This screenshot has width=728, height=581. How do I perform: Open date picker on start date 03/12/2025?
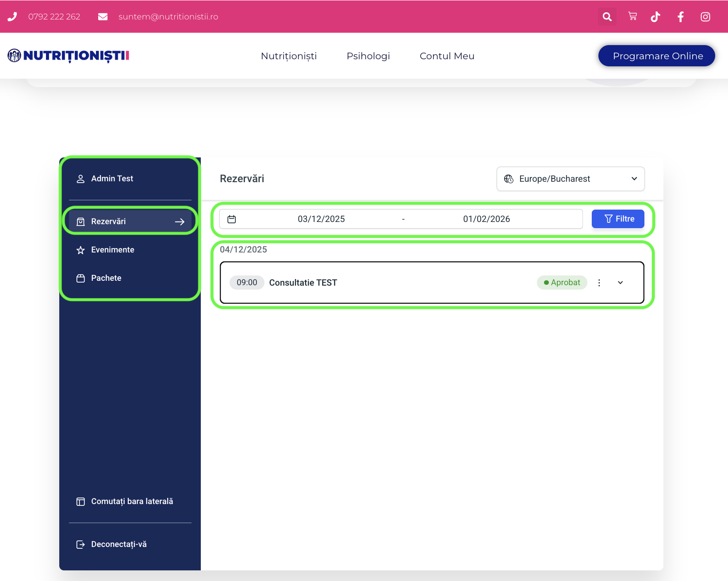[321, 219]
